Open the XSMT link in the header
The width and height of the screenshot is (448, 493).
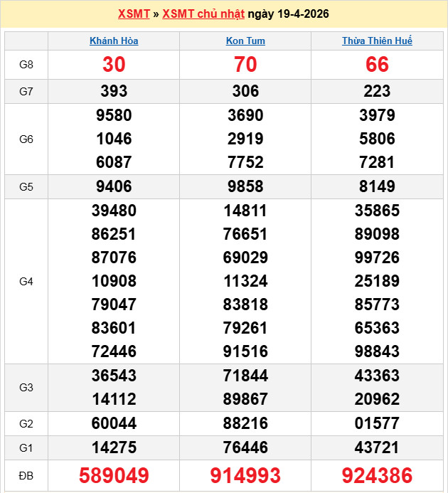(134, 14)
